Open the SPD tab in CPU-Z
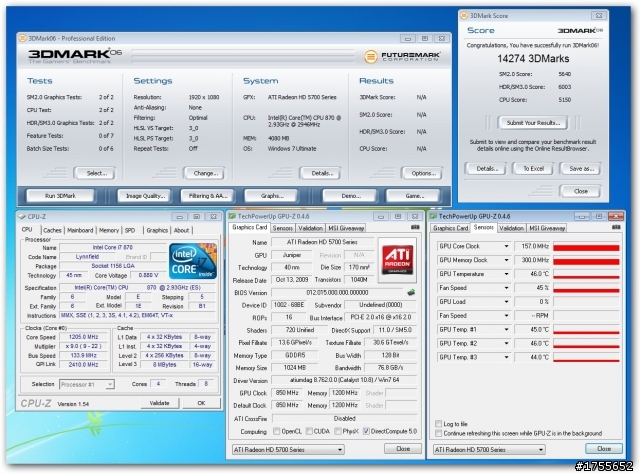 (130, 230)
